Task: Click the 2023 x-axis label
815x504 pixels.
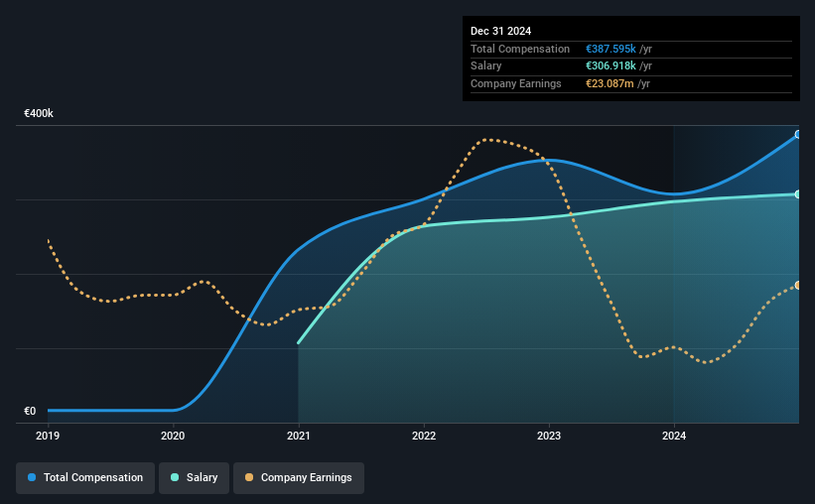Action: click(x=549, y=436)
